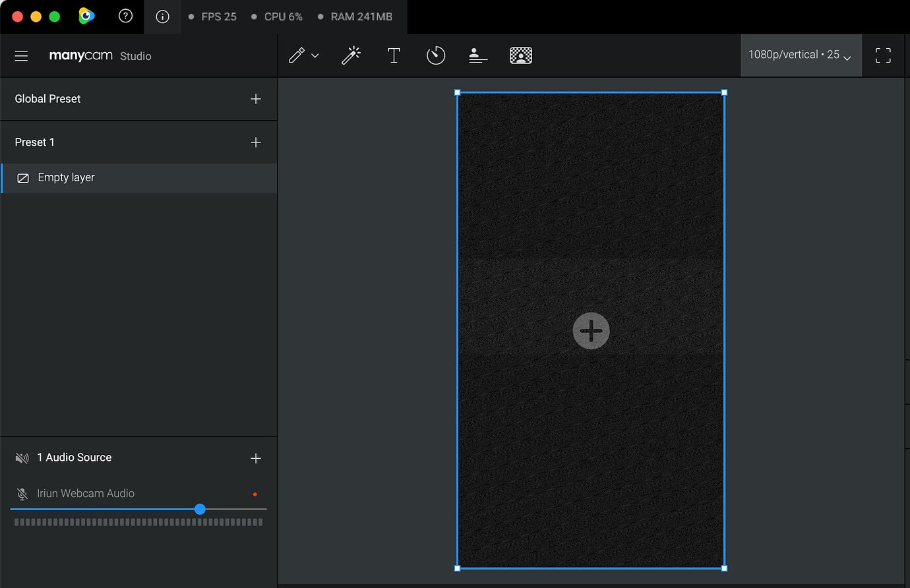Open the hamburger menu
910x588 pixels.
pyautogui.click(x=21, y=55)
